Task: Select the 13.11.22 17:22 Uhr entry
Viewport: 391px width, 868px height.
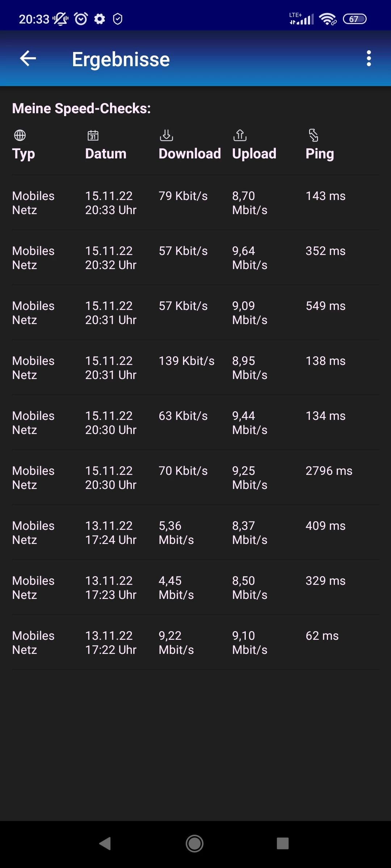Action: tap(195, 643)
